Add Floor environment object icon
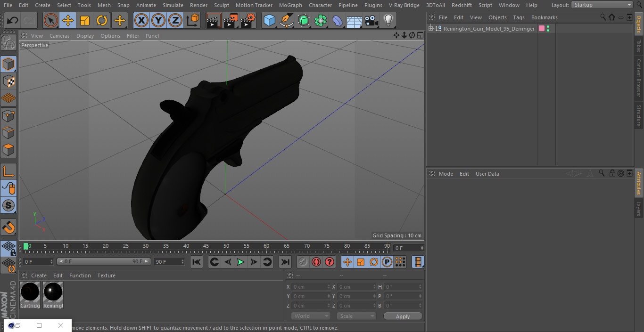 pos(355,21)
